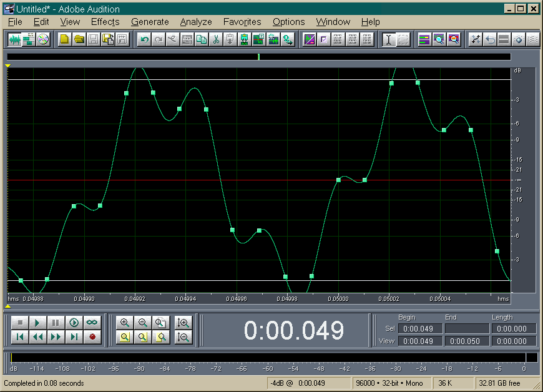543x392 pixels.
Task: Click the Zoom Out Horizontally magnifier
Action: click(x=143, y=323)
